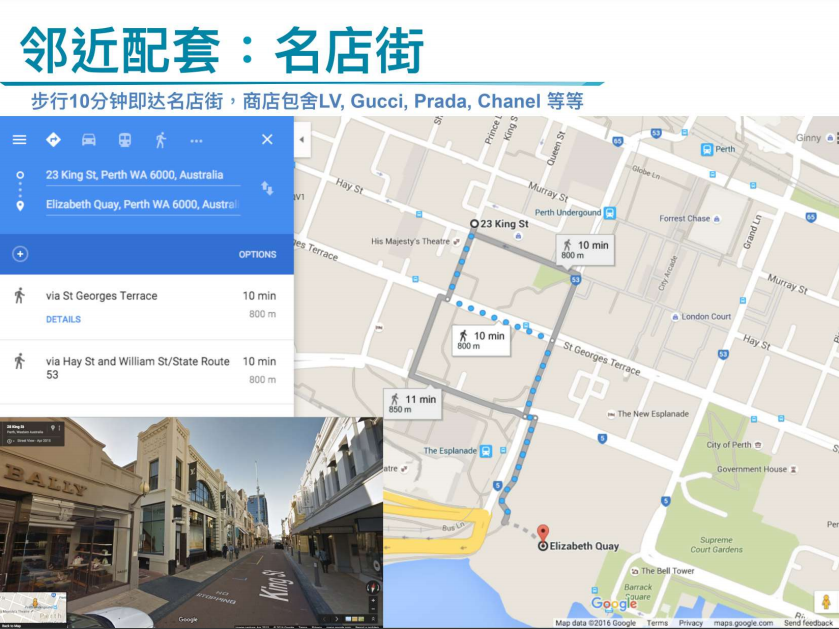Click the City of Perth label
Image resolution: width=839 pixels, height=629 pixels.
pos(728,445)
